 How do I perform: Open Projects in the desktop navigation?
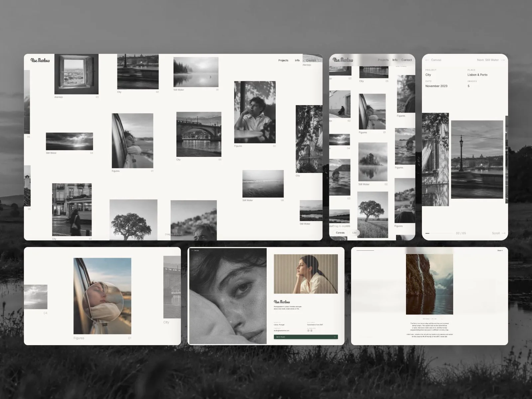(x=283, y=61)
